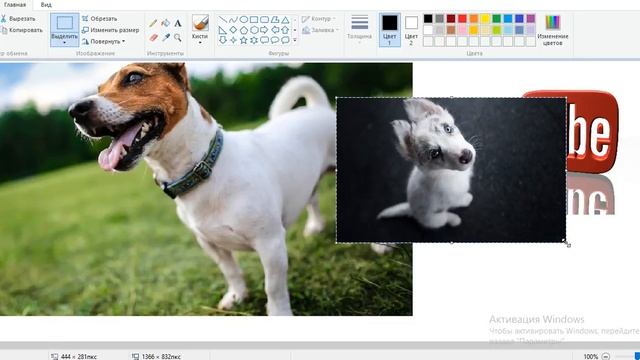Choose the Rounded rectangle shape

coord(264,20)
